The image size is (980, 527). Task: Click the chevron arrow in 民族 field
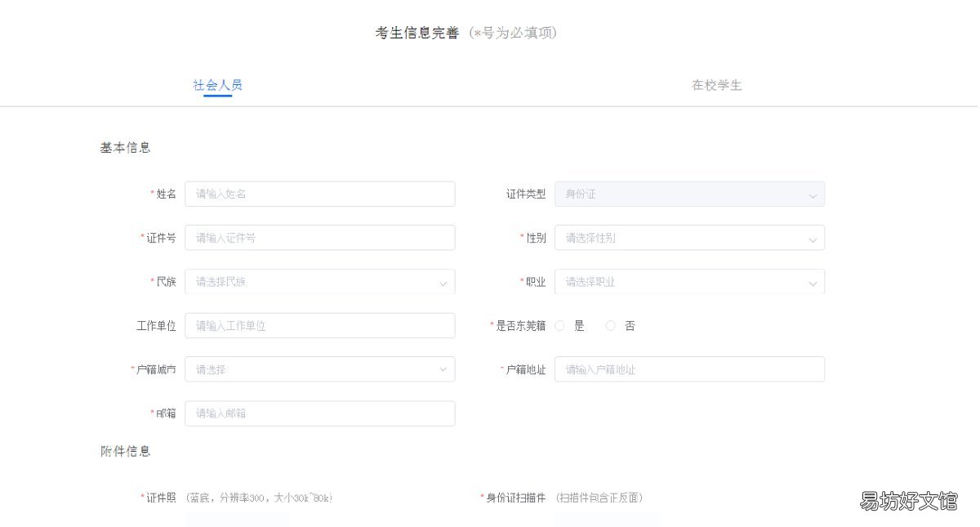pos(443,284)
